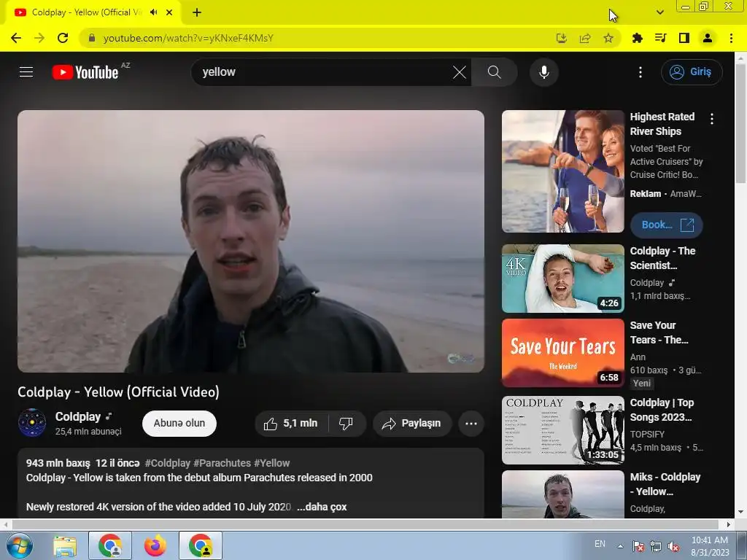Like the video with 5,1 mln thumbs up
747x560 pixels.
pyautogui.click(x=293, y=424)
